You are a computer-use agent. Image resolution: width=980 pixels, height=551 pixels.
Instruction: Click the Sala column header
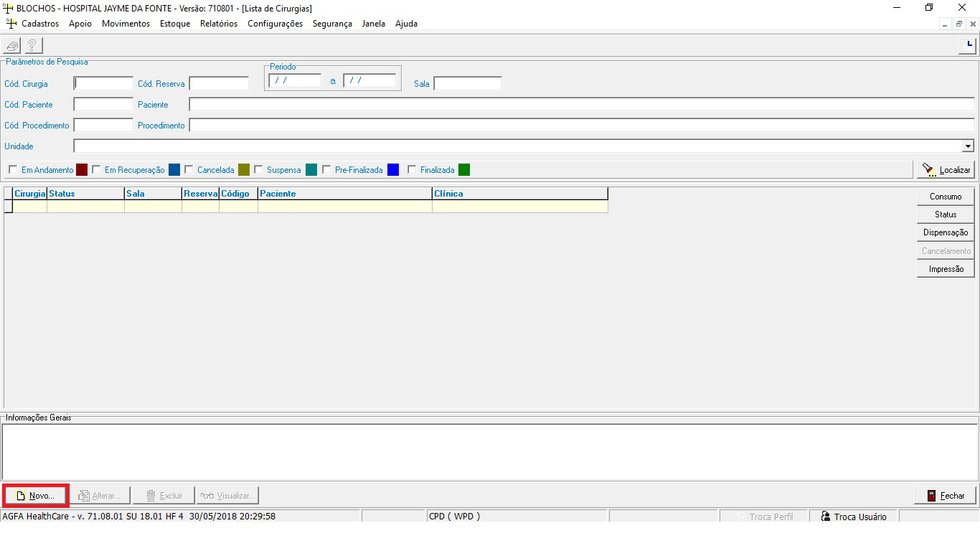point(154,194)
